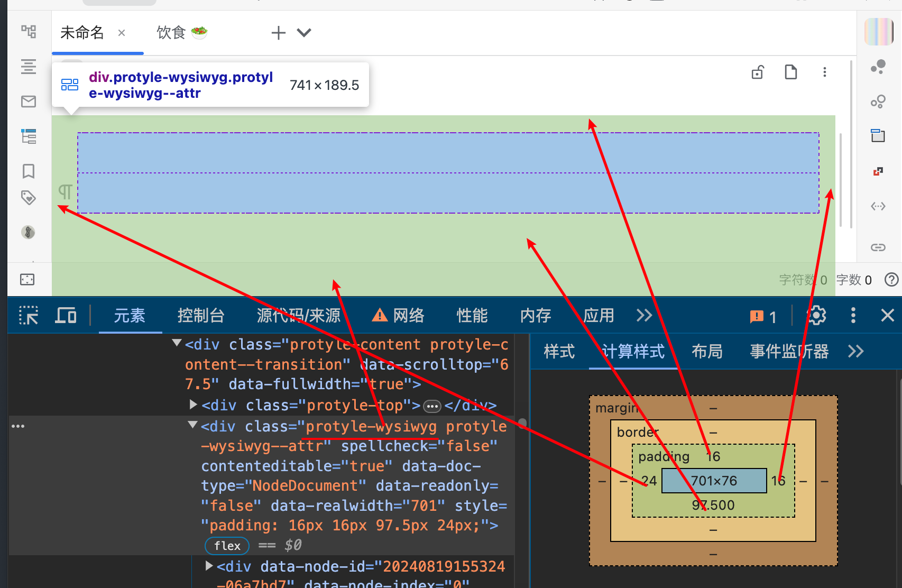Click the colorful gradient swatch at top right
Screen dimensions: 902x588
click(878, 32)
